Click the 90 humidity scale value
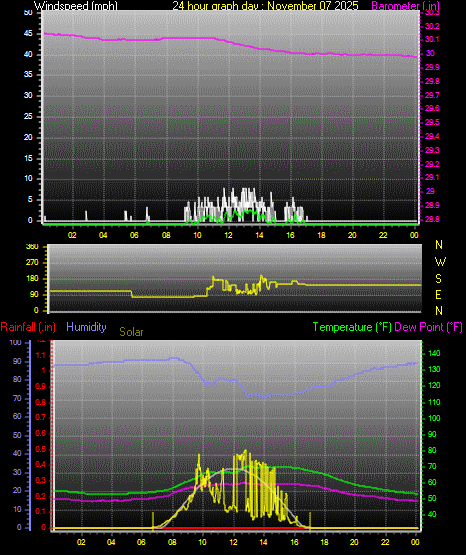This screenshot has height=555, width=466. coord(17,361)
